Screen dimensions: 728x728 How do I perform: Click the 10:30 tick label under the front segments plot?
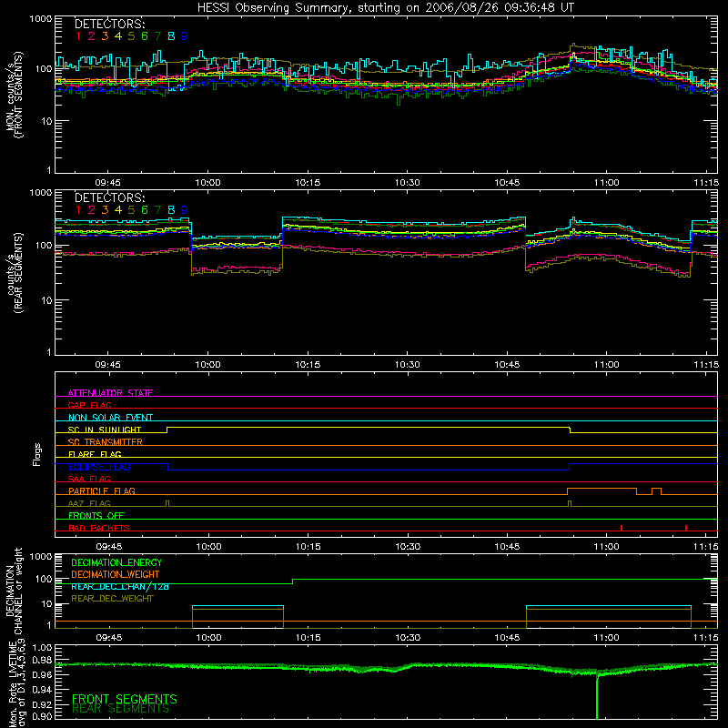coord(407,183)
